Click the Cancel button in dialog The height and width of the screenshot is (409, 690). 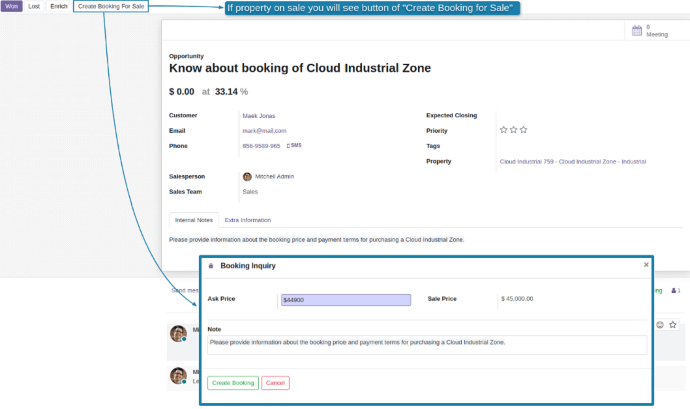tap(275, 383)
